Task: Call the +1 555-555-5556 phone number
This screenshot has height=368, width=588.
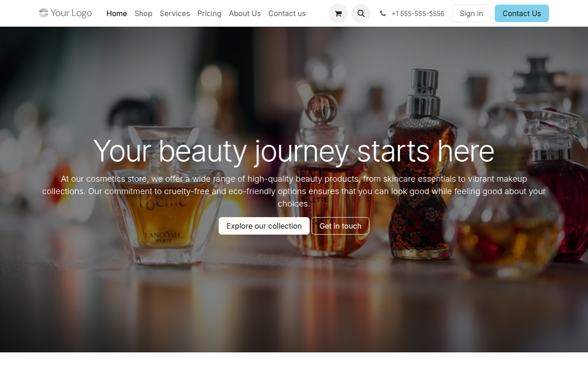Action: (x=418, y=13)
